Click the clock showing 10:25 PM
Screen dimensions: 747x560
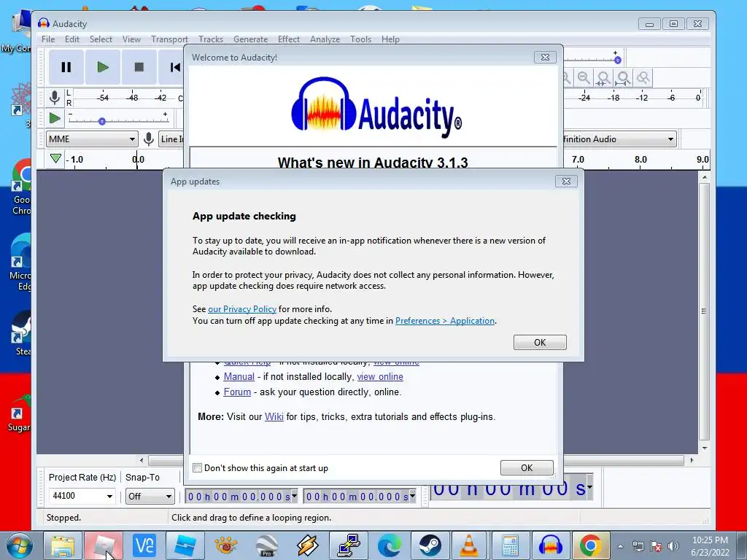710,540
